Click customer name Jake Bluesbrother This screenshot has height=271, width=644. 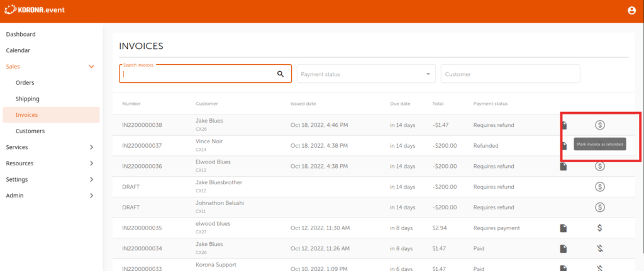tap(219, 182)
